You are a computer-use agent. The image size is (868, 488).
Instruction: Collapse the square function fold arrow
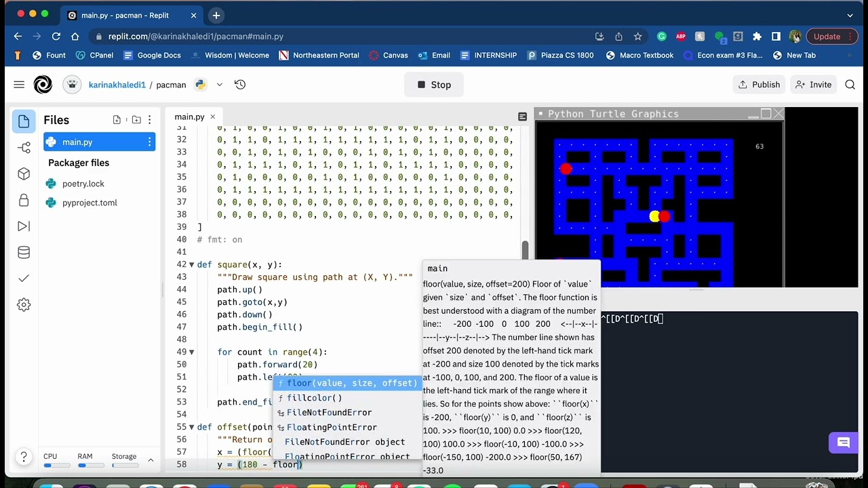[192, 265]
